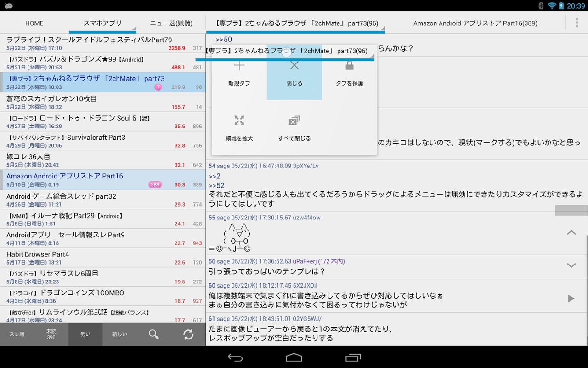
Task: Refresh the thread list
Action: point(188,334)
